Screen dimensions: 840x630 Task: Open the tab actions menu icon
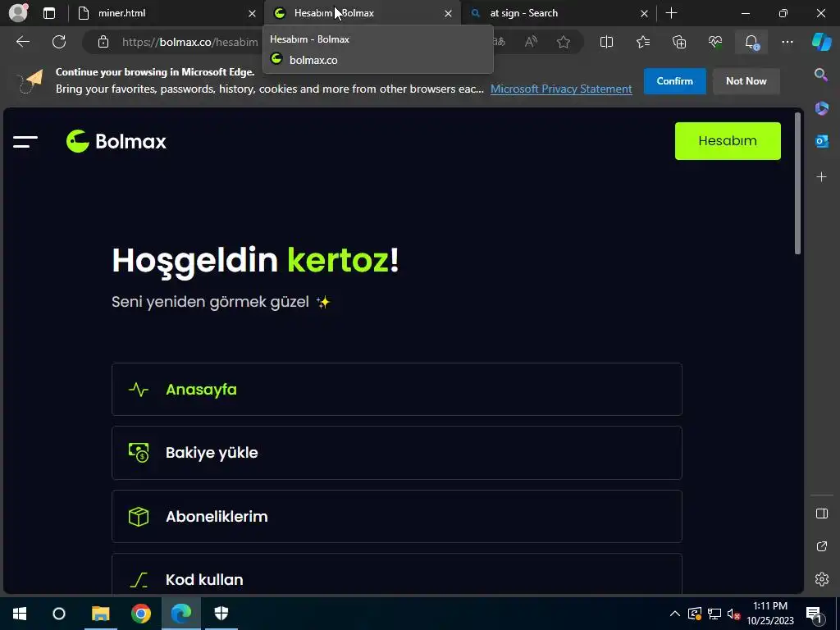point(49,13)
